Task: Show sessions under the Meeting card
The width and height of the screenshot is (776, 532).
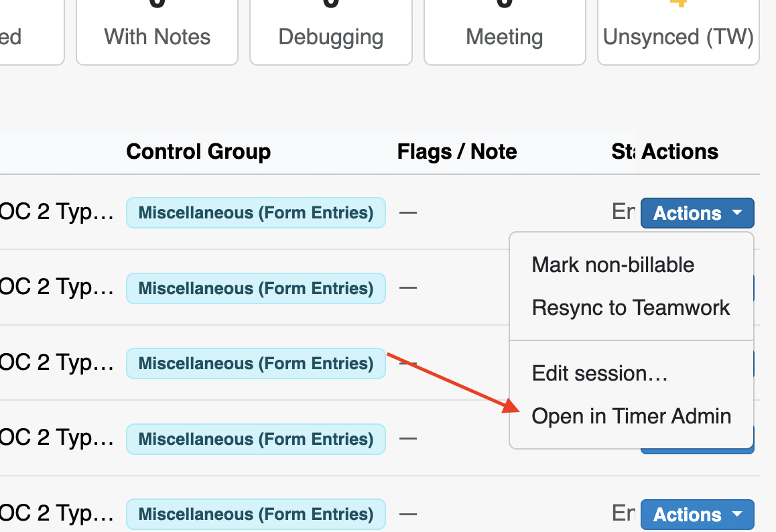Action: 505,31
